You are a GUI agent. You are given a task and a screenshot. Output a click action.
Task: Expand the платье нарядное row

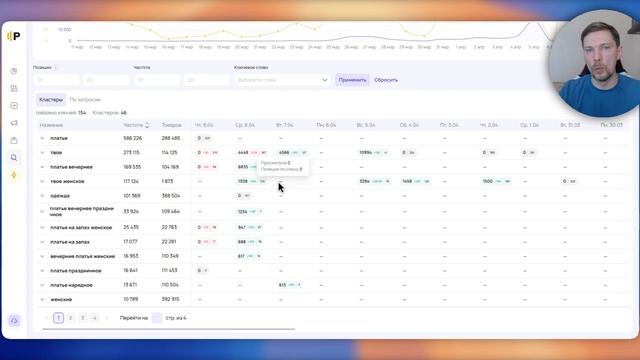42,285
